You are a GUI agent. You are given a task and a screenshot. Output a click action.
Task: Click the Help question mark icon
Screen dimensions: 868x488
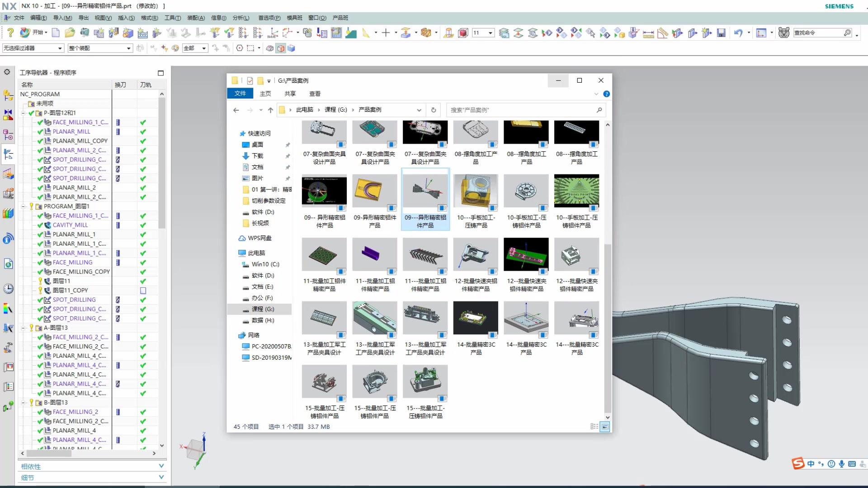[x=10, y=33]
